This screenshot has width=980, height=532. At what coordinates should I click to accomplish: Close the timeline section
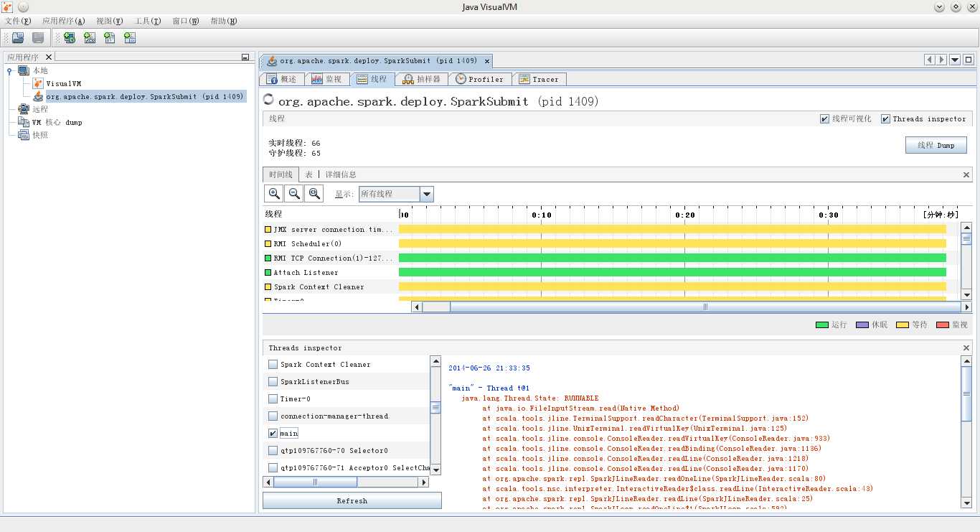click(x=966, y=174)
